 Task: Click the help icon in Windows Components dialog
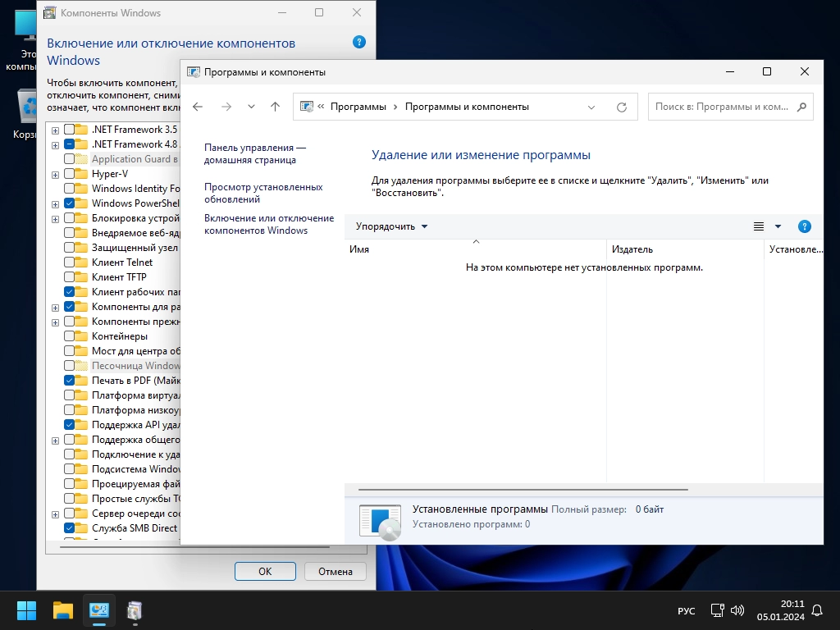click(x=359, y=43)
